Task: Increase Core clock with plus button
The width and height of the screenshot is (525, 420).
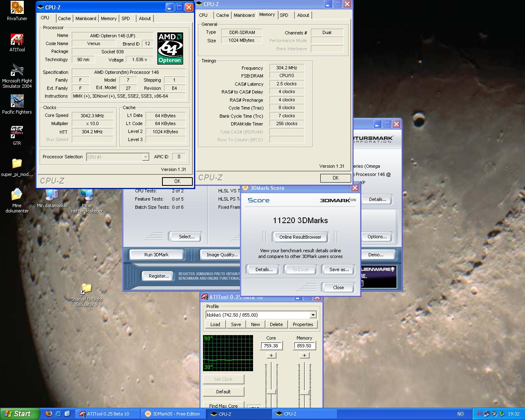Action: (271, 355)
